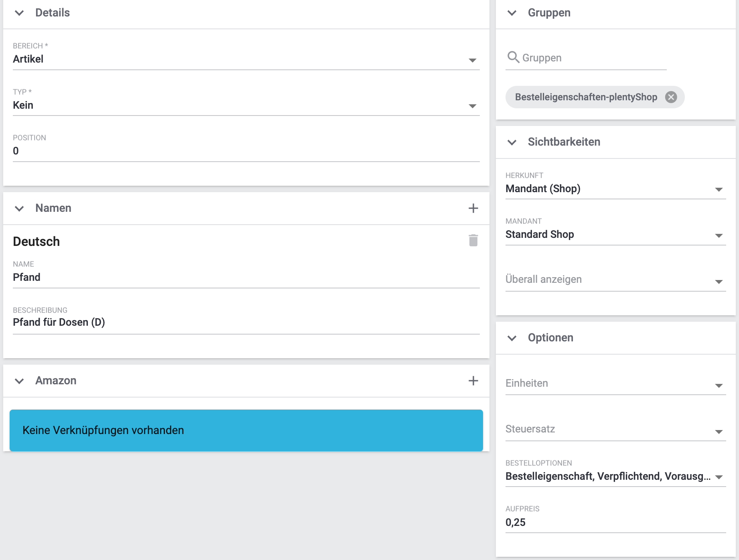Add a new Amazon link
Viewport: 739px width, 560px height.
click(x=473, y=381)
